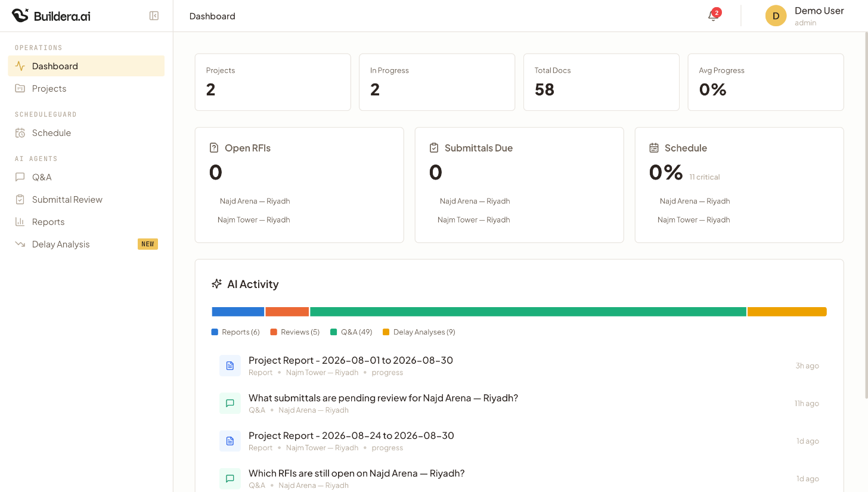Click the Reports bar chart icon in sidebar
This screenshot has height=492, width=868.
(20, 222)
